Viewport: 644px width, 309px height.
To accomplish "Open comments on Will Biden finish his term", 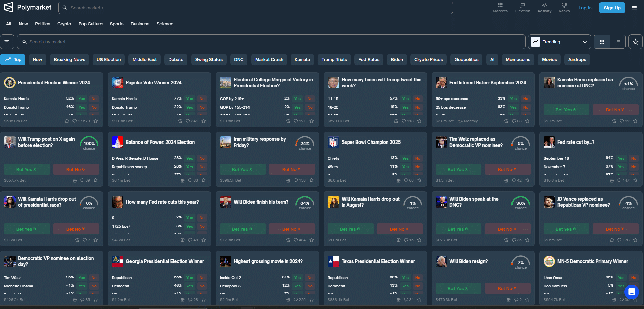I will click(x=300, y=240).
